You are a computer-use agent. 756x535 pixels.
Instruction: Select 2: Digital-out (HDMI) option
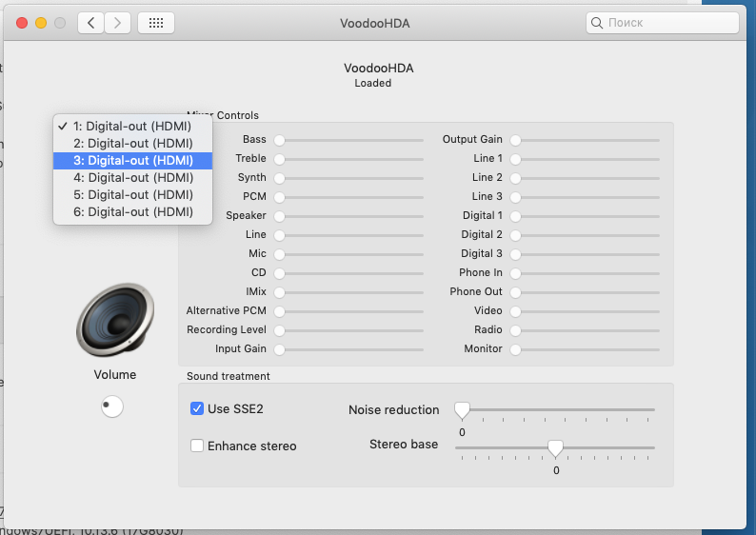tap(132, 144)
